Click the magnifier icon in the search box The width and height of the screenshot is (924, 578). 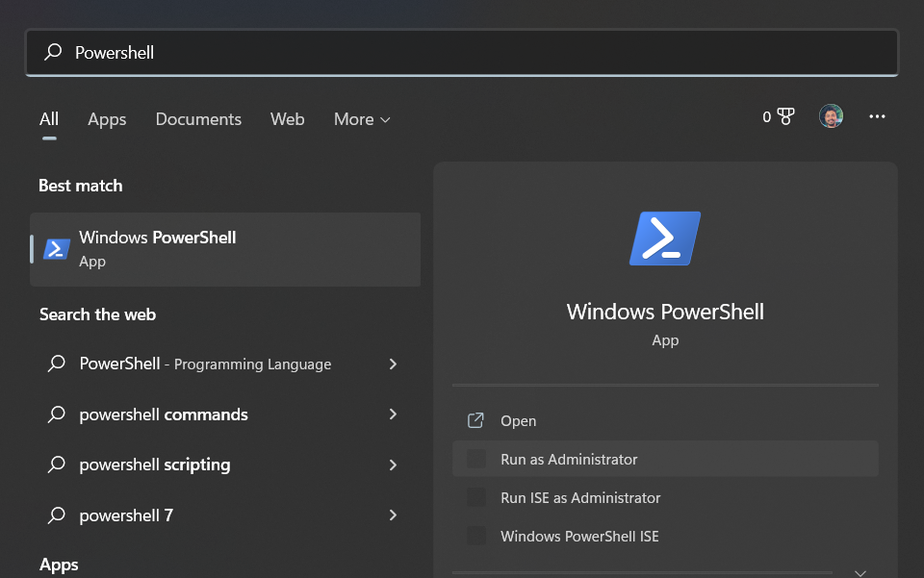54,52
